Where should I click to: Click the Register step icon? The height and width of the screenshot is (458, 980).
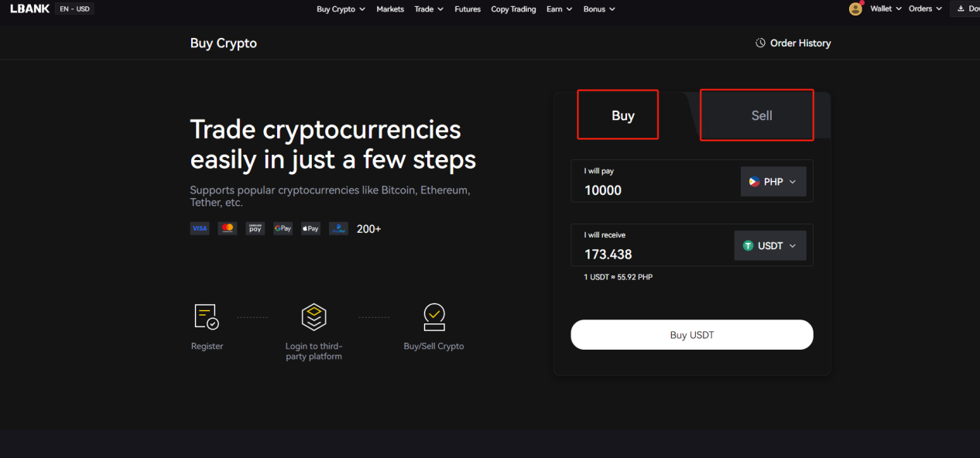click(206, 317)
